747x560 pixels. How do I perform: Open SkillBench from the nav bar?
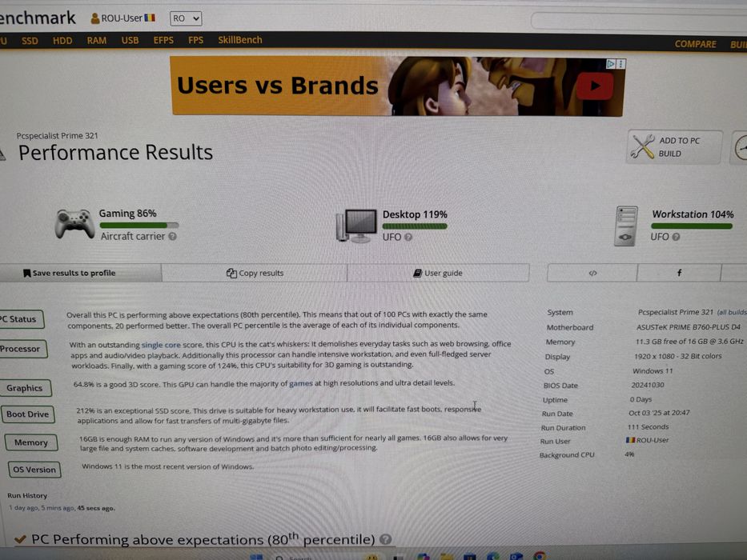click(x=240, y=40)
